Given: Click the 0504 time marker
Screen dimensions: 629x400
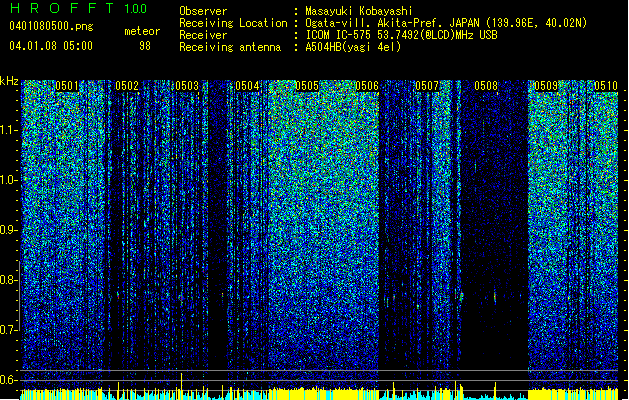Looking at the screenshot, I should coord(247,86).
